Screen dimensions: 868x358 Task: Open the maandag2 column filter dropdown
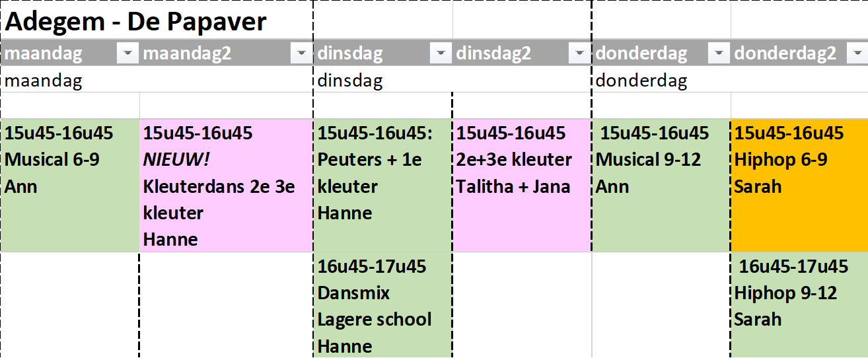click(x=301, y=54)
